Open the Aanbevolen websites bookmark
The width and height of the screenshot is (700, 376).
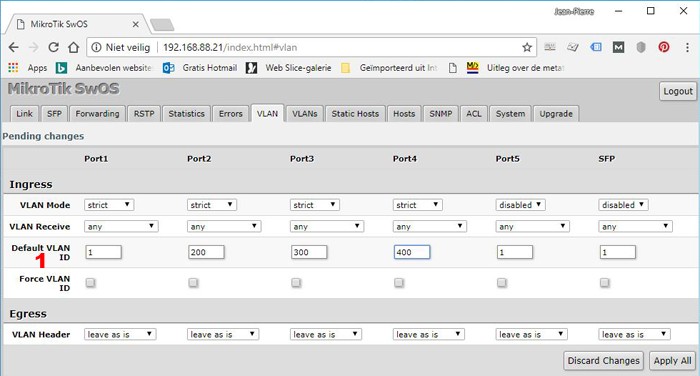coord(104,68)
